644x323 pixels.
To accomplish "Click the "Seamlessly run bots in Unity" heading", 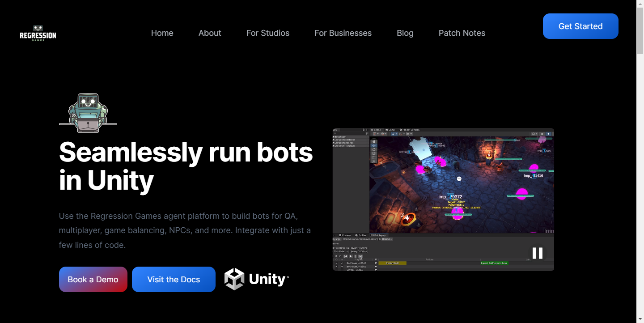I will [x=186, y=166].
